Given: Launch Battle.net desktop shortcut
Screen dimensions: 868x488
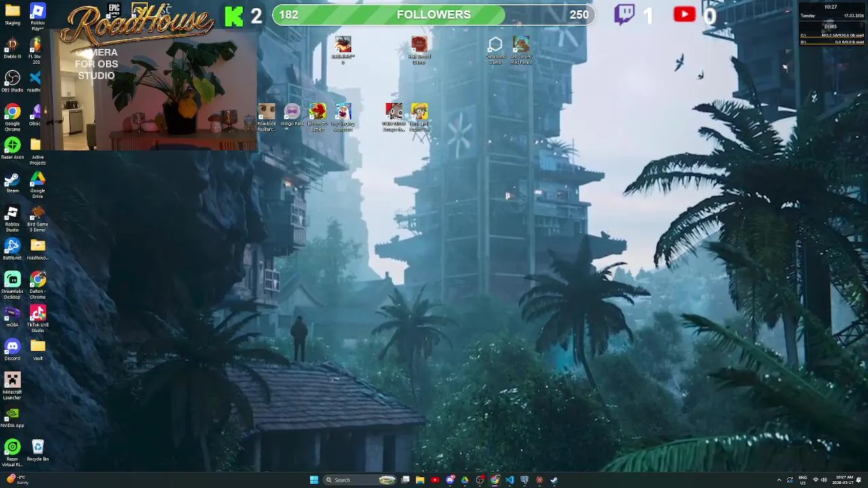Looking at the screenshot, I should coord(12,249).
